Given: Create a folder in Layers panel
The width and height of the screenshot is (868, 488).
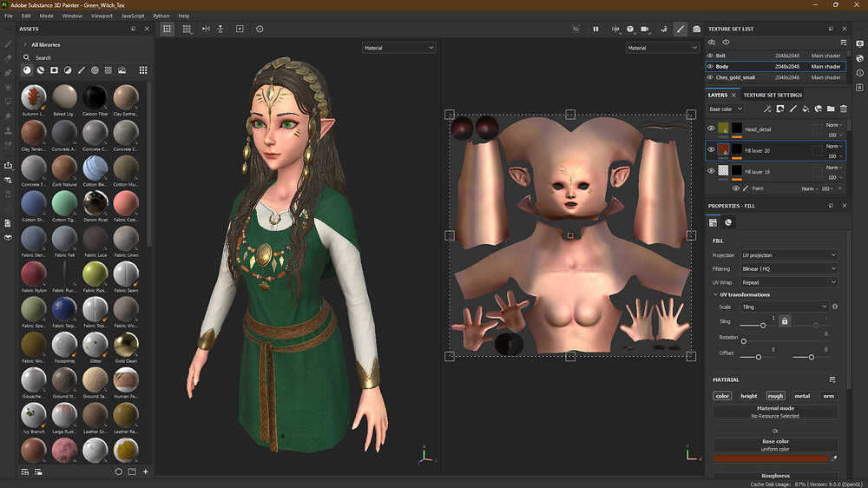Looking at the screenshot, I should click(x=831, y=109).
